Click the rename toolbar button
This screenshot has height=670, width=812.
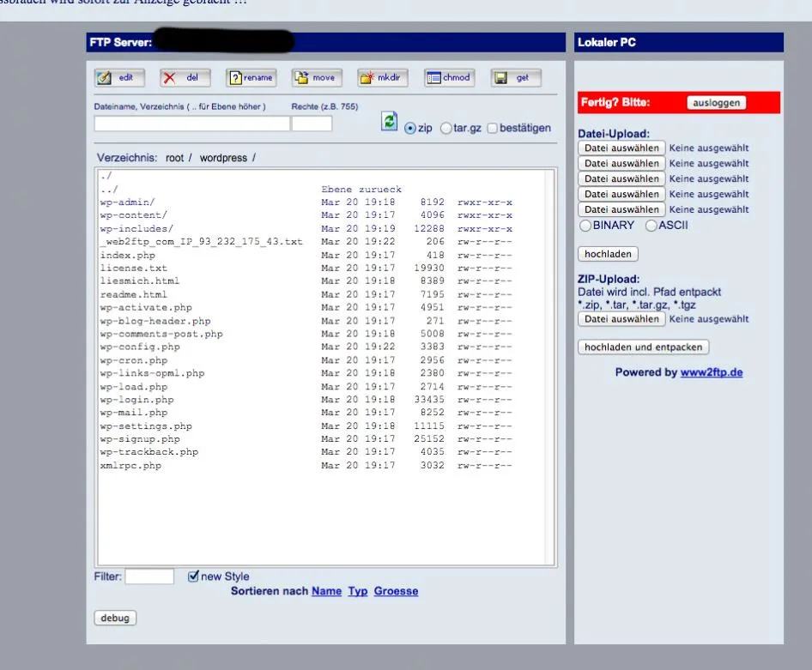251,77
